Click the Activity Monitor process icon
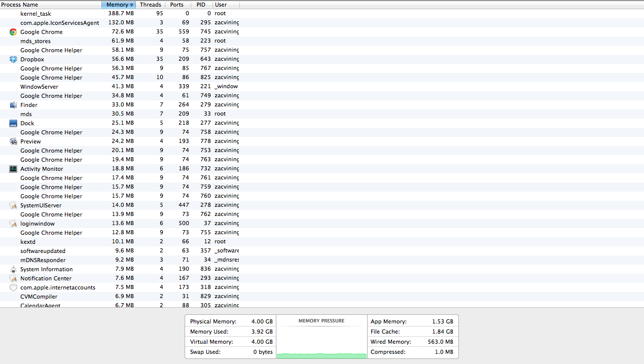Viewport: 644px width, 364px height. (x=13, y=169)
